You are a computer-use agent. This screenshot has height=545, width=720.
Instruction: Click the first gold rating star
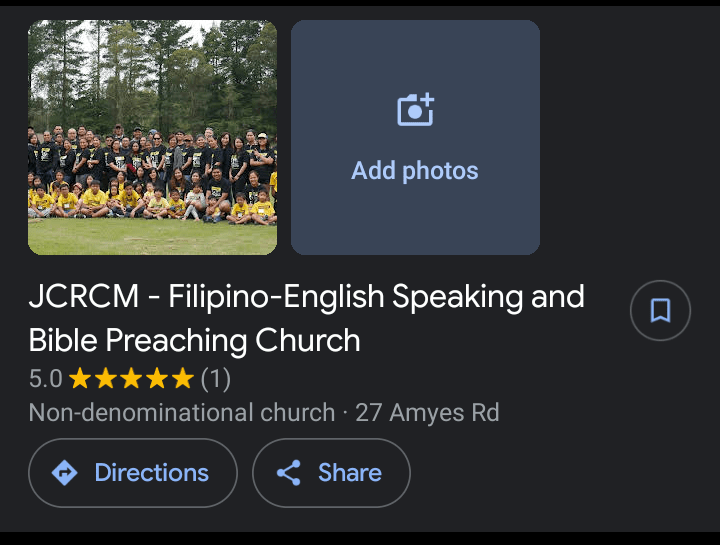[80, 379]
